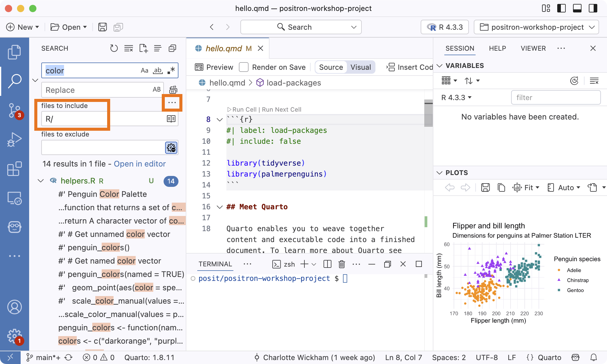Open the New dropdown menu
The image size is (607, 364).
coord(23,27)
